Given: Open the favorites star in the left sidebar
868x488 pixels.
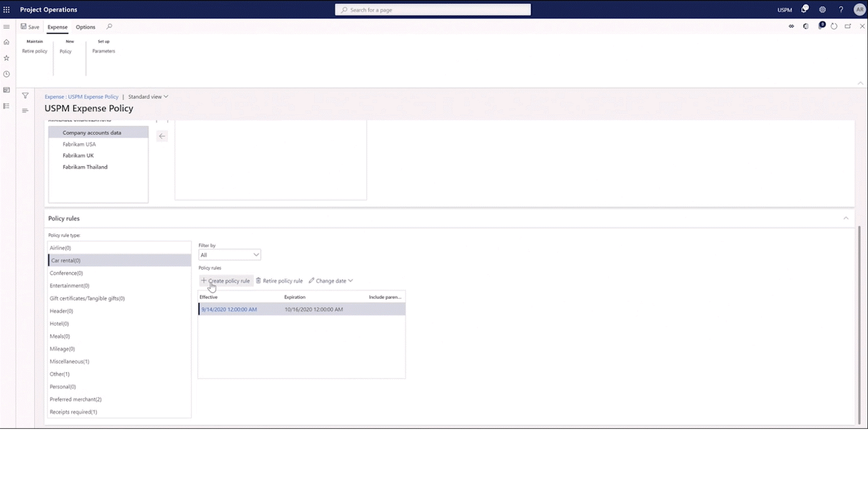Looking at the screenshot, I should click(x=6, y=57).
